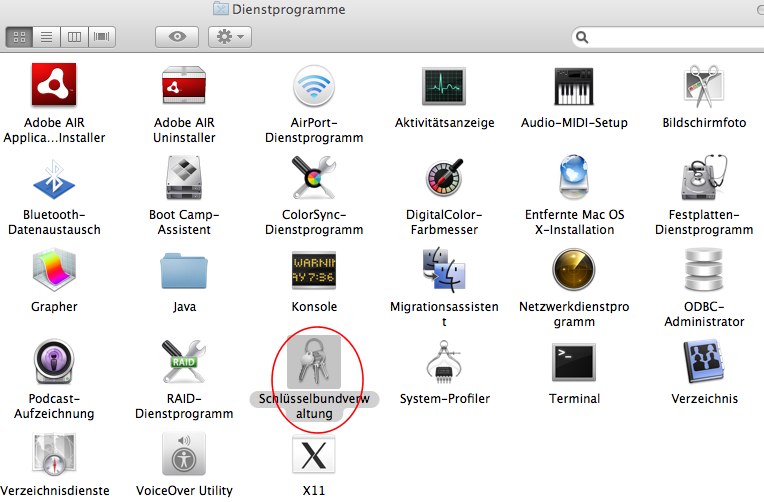The width and height of the screenshot is (764, 502).
Task: Open Netzwerkdienstprogramm radar icon
Action: click(574, 270)
